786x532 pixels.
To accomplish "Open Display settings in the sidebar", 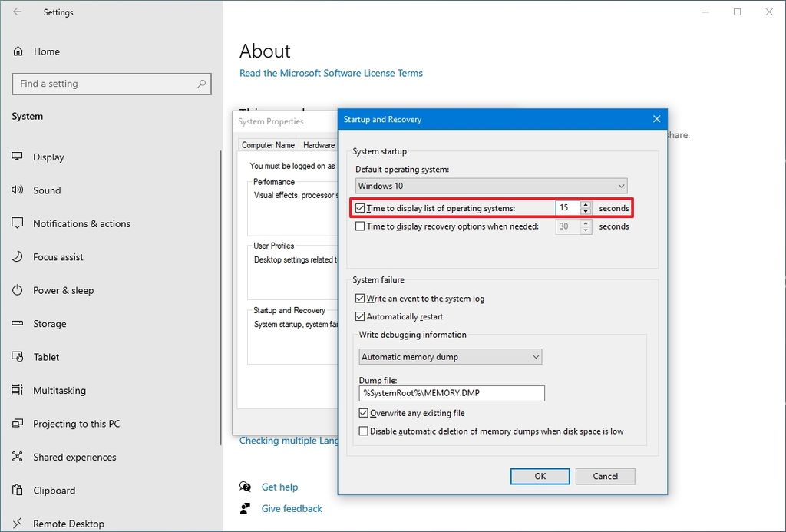I will (50, 157).
